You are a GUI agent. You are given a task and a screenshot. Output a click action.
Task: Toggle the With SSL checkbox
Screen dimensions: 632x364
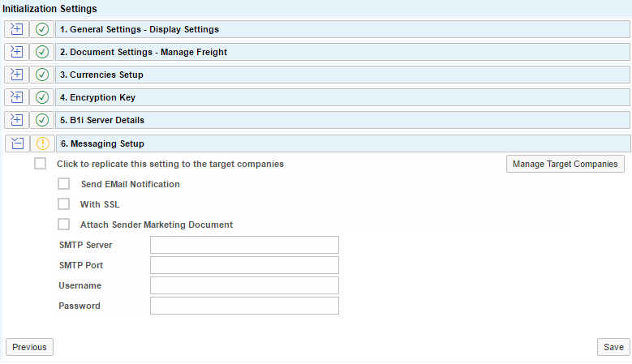coord(64,204)
